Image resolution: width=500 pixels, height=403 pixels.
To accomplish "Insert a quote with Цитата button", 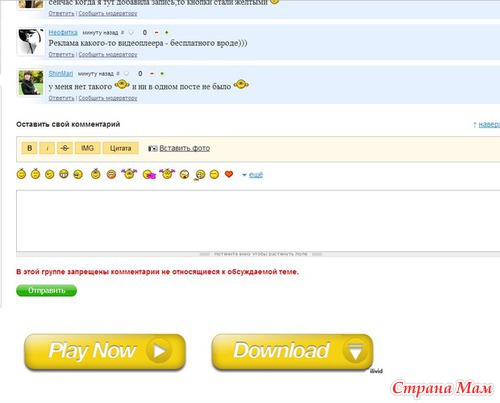I will (x=120, y=148).
